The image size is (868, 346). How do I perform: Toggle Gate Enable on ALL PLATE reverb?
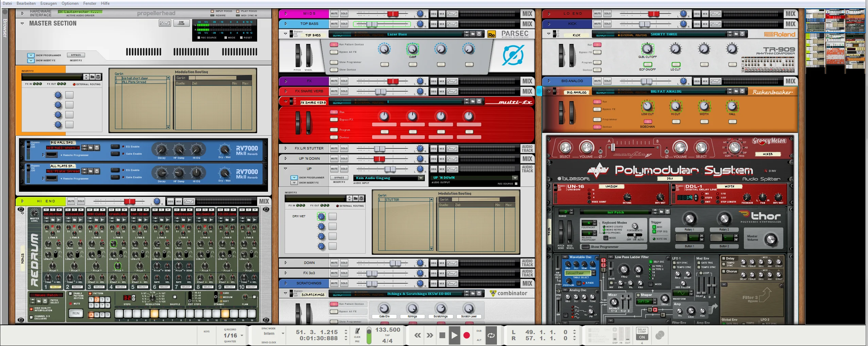[x=116, y=177]
